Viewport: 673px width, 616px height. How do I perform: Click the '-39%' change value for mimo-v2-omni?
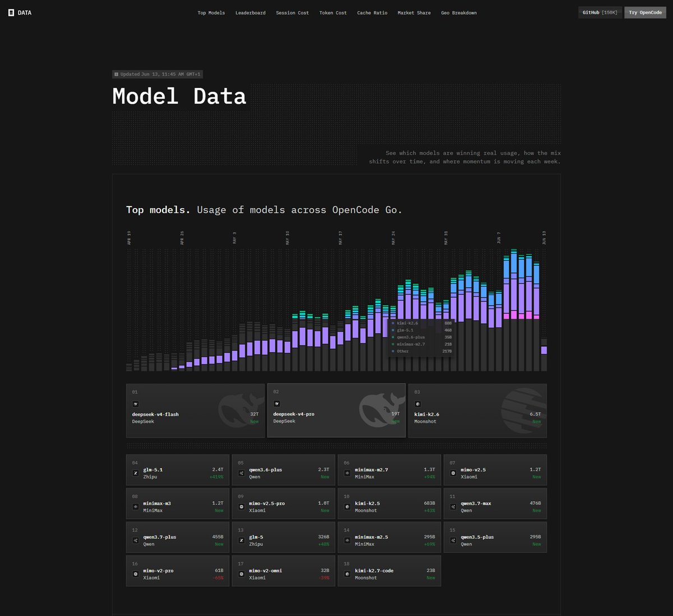click(324, 578)
